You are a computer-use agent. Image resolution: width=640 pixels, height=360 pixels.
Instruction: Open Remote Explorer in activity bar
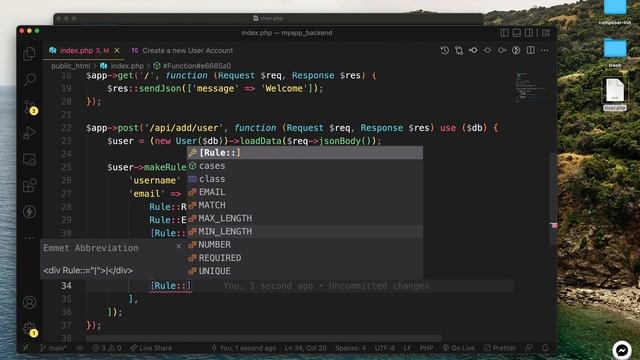[29, 160]
